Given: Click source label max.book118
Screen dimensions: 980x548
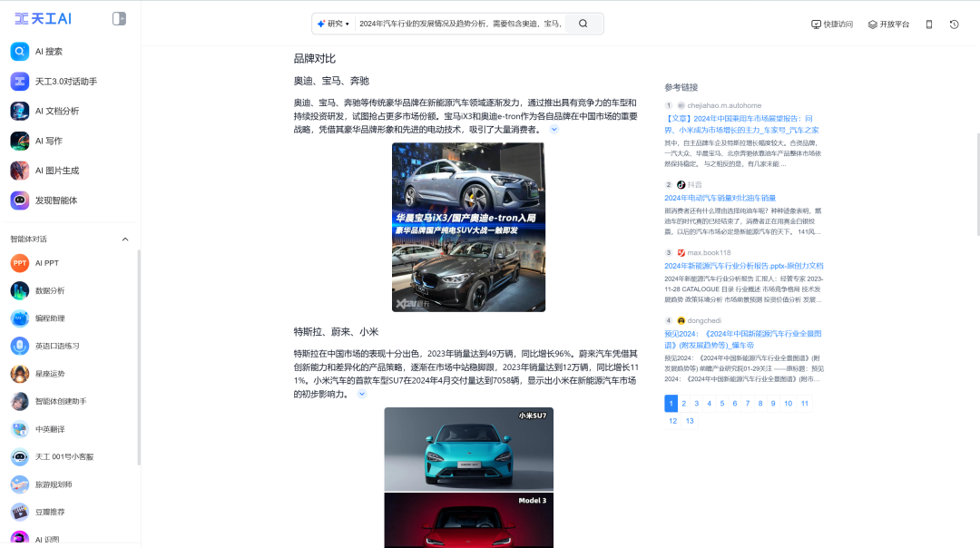Looking at the screenshot, I should click(709, 253).
